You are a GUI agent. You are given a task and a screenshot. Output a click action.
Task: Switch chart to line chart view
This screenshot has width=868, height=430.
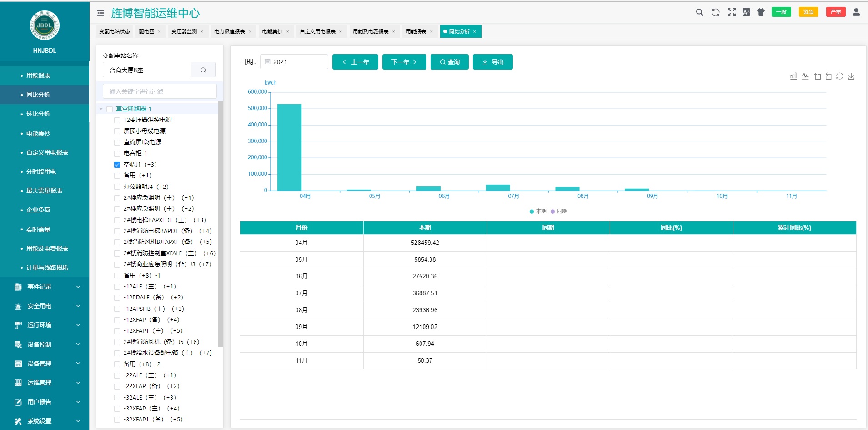click(805, 76)
